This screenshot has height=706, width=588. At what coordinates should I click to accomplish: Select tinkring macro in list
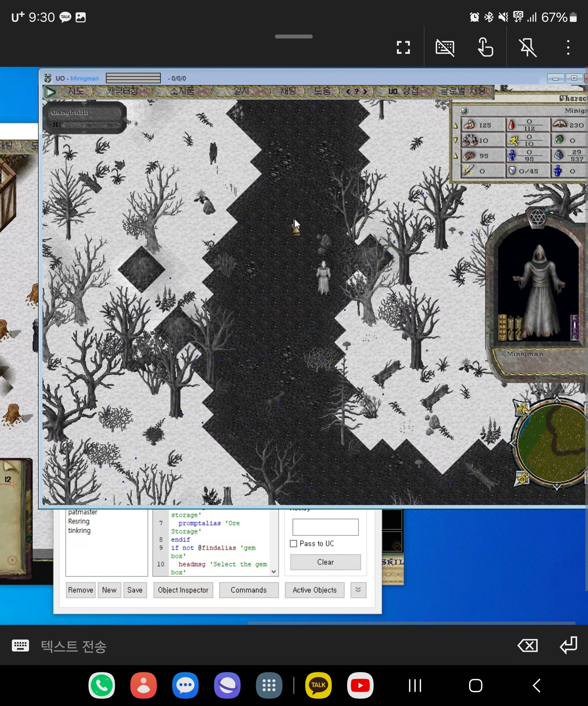80,530
